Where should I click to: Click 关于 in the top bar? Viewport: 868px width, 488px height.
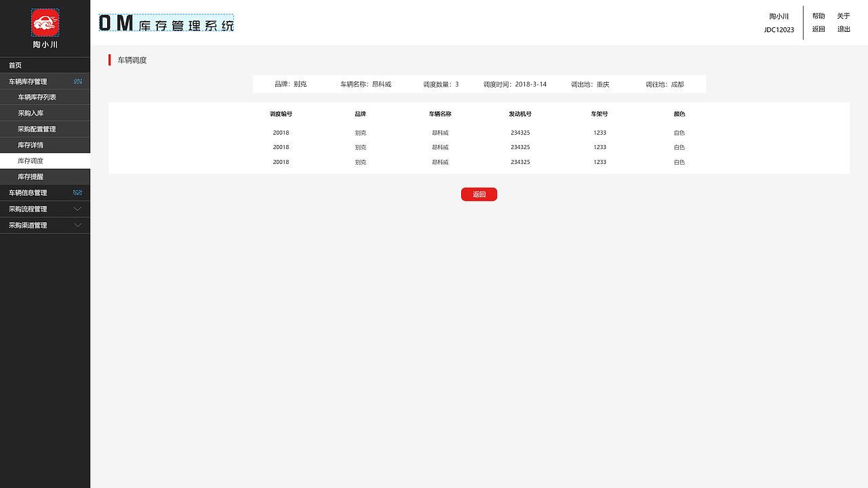(x=843, y=16)
